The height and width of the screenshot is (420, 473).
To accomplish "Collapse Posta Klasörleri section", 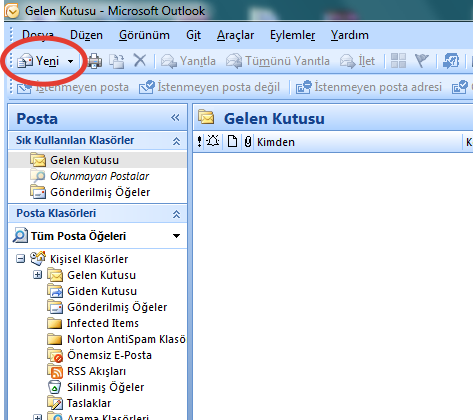I will pos(176,214).
